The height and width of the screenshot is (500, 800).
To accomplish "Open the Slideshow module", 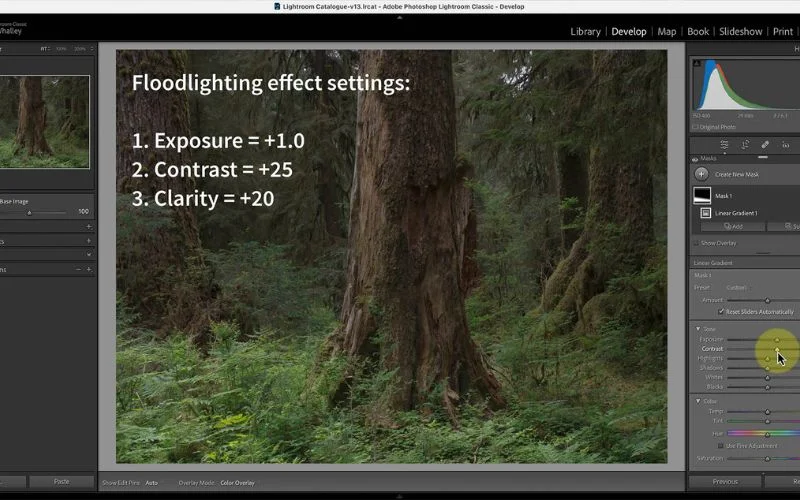I will click(740, 32).
